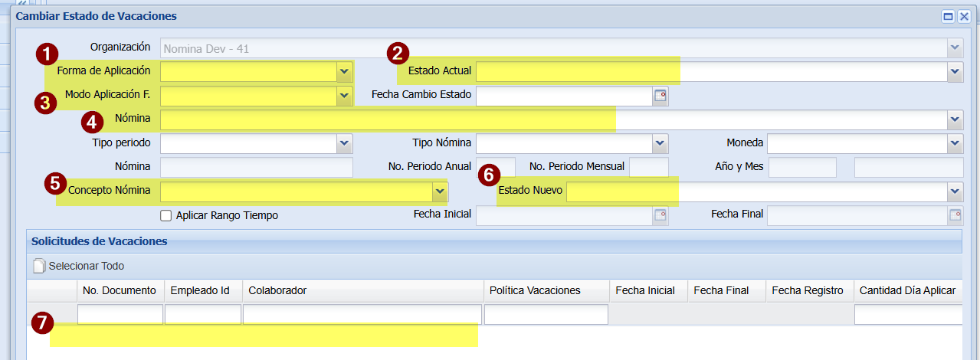980x360 pixels.
Task: Open the Moneda dropdown arrow
Action: [955, 143]
